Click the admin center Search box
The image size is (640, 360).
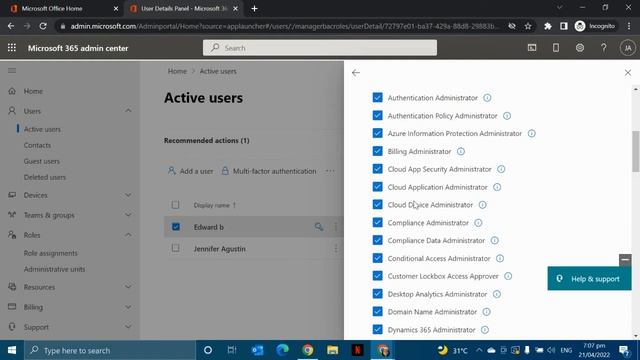320,48
